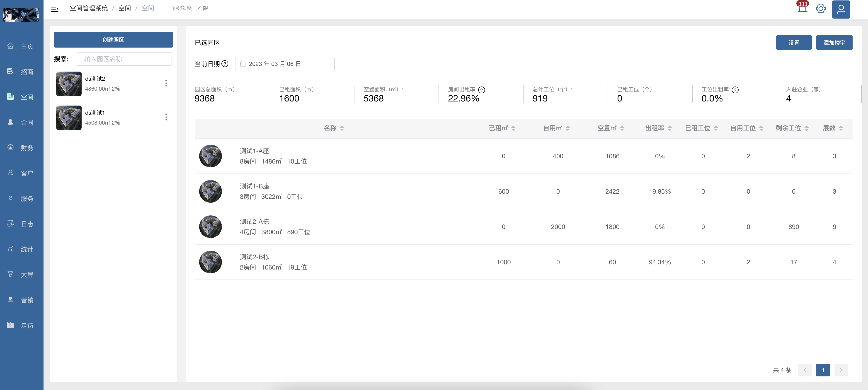
Task: Open the 测试1-B座 building thumbnail
Action: click(x=210, y=191)
